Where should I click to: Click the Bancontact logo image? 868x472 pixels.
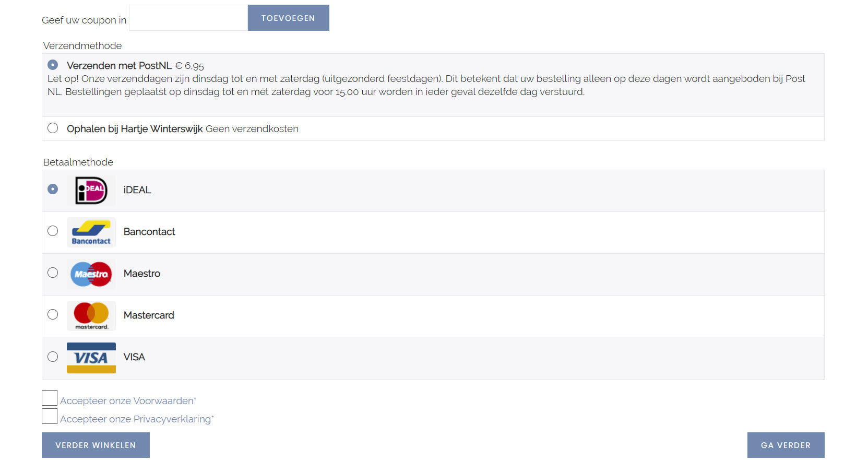[x=91, y=232]
